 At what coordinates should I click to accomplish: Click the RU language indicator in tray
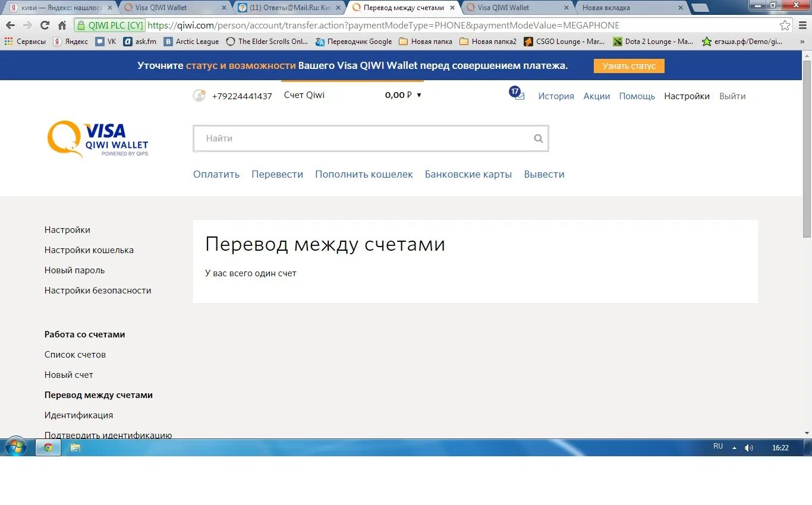pos(718,446)
